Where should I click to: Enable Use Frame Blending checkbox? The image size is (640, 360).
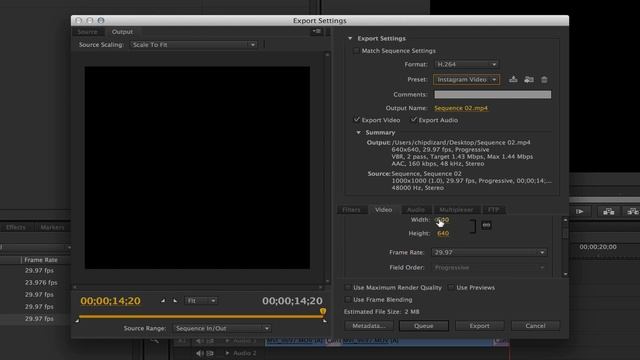pos(348,300)
